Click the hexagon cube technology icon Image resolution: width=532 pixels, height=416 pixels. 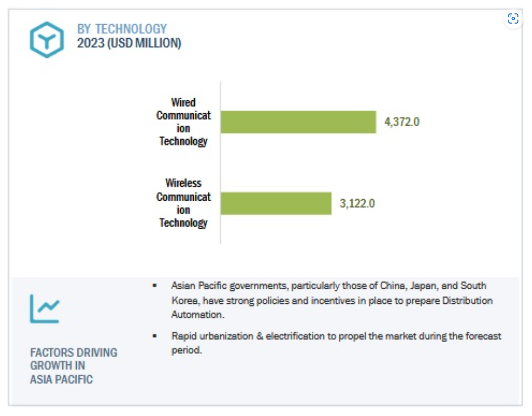[x=46, y=40]
